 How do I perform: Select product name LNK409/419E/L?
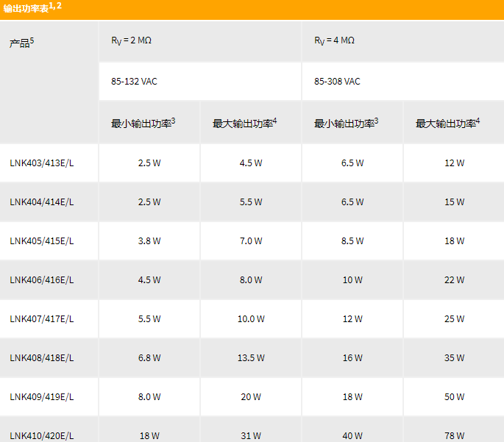tap(42, 396)
